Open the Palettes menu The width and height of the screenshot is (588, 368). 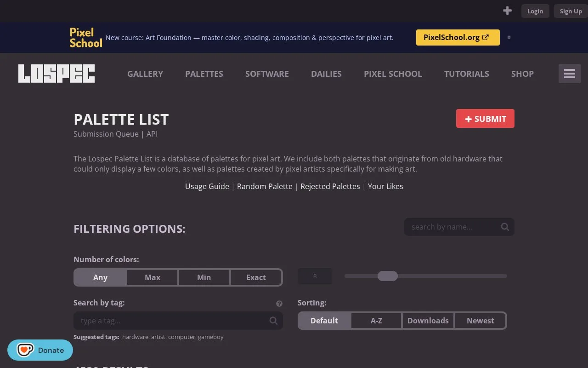(204, 74)
